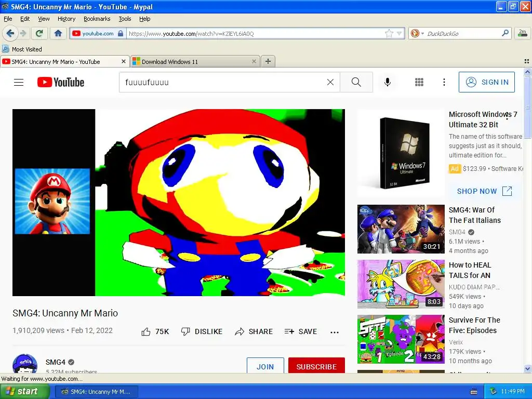Click the How to HEAL TAILS title
The height and width of the screenshot is (399, 532).
point(470,270)
